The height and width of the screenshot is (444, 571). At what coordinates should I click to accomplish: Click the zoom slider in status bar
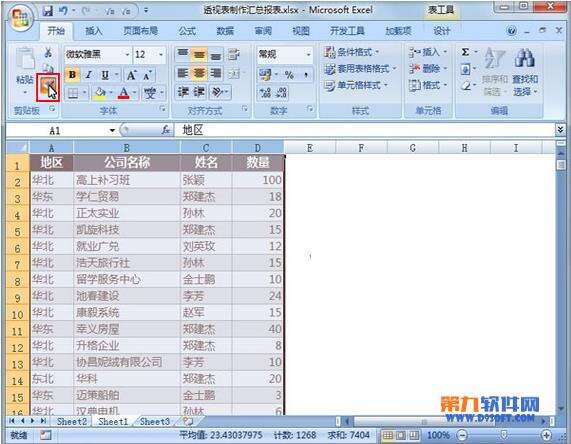(x=504, y=434)
